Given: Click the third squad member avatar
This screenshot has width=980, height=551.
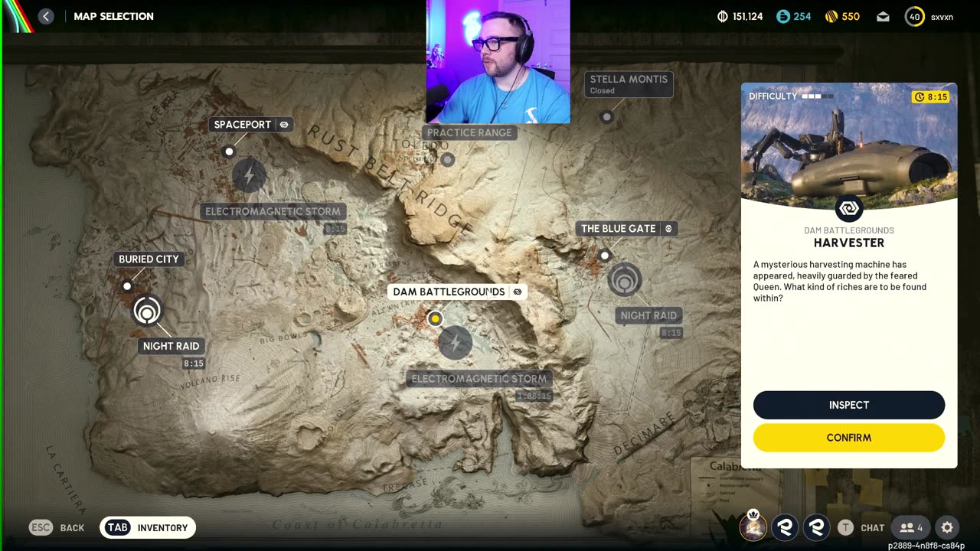Looking at the screenshot, I should (817, 527).
